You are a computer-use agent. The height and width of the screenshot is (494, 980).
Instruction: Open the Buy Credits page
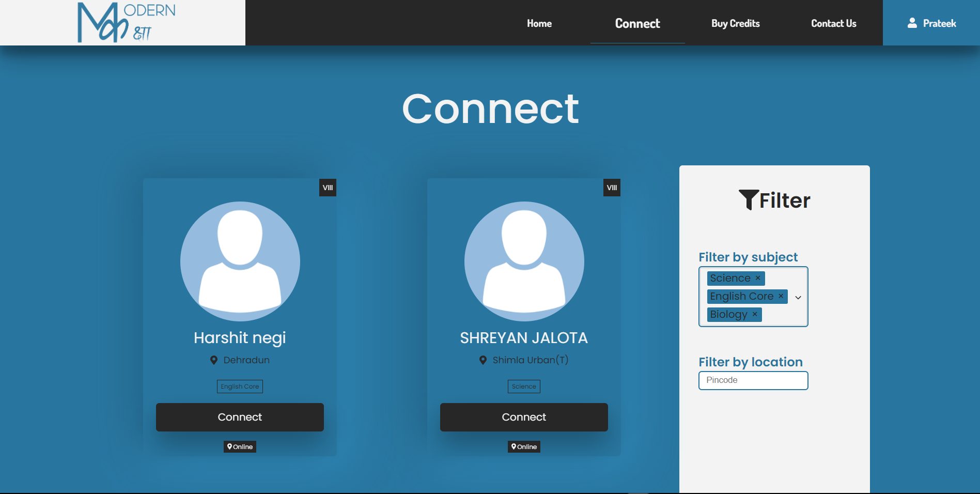[735, 23]
